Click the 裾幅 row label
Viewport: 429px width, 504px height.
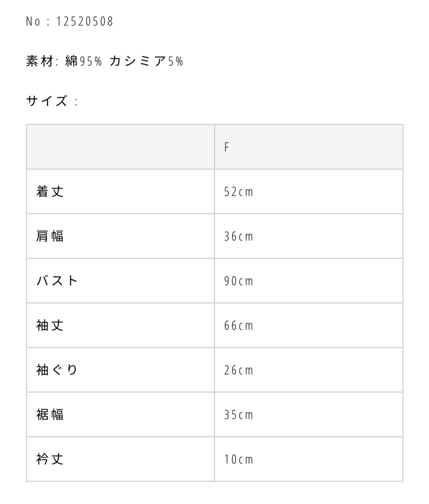tap(50, 415)
